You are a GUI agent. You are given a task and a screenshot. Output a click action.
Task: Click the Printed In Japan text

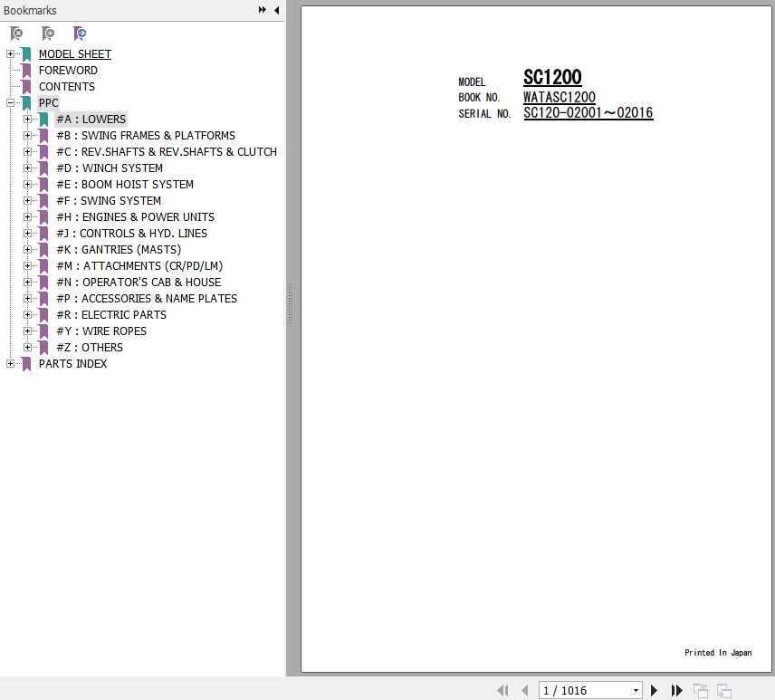718,653
